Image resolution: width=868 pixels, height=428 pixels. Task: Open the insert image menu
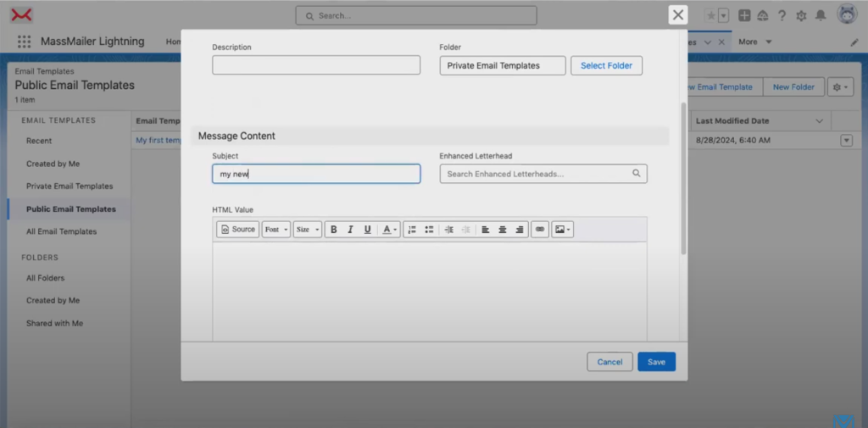point(563,229)
